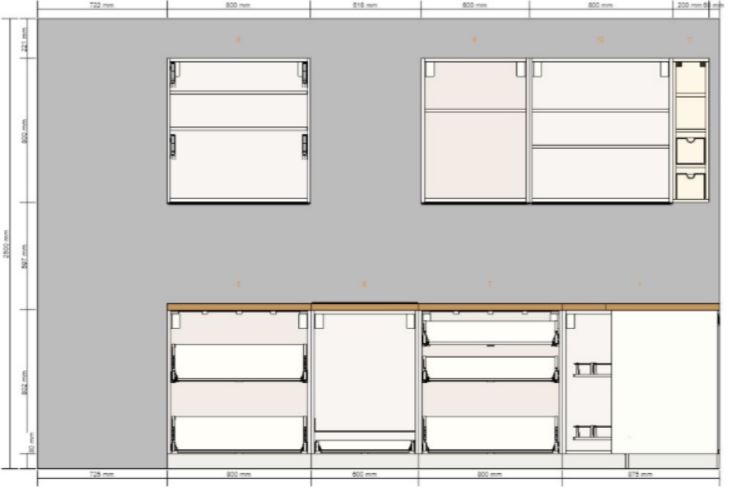Click the wooden worktop above the left base cabinet

[238, 307]
